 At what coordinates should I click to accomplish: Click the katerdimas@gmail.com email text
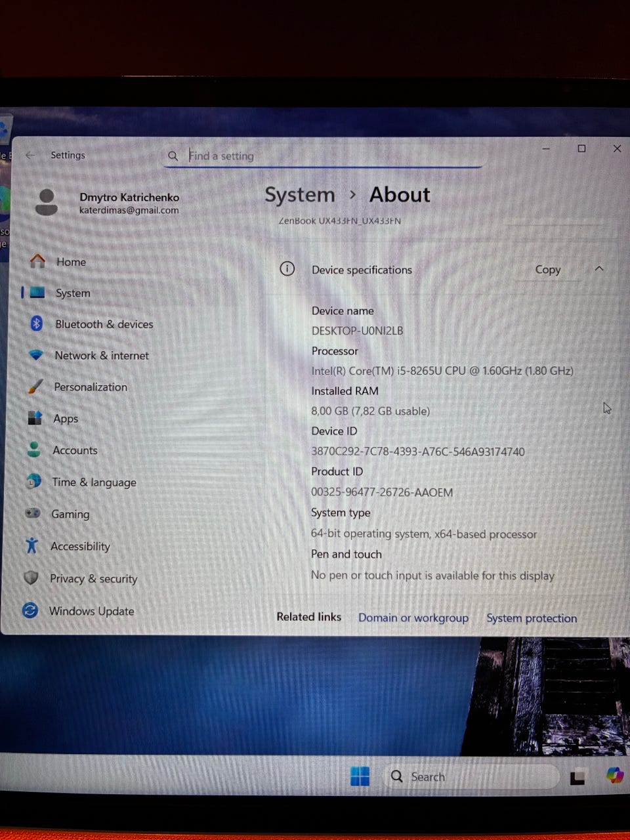pyautogui.click(x=129, y=211)
